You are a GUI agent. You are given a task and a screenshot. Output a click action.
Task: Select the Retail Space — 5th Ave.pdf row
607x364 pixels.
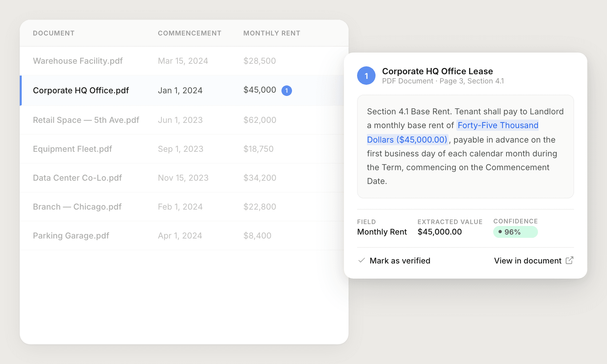(86, 120)
